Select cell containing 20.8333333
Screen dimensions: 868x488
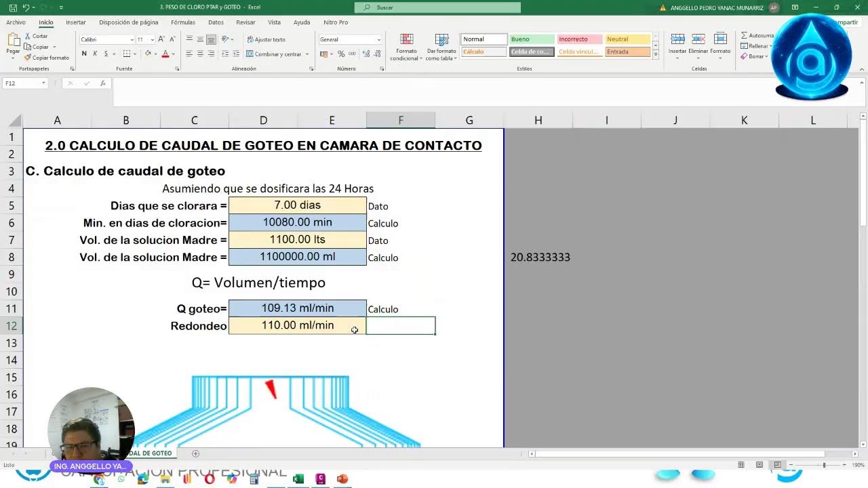[x=538, y=258]
